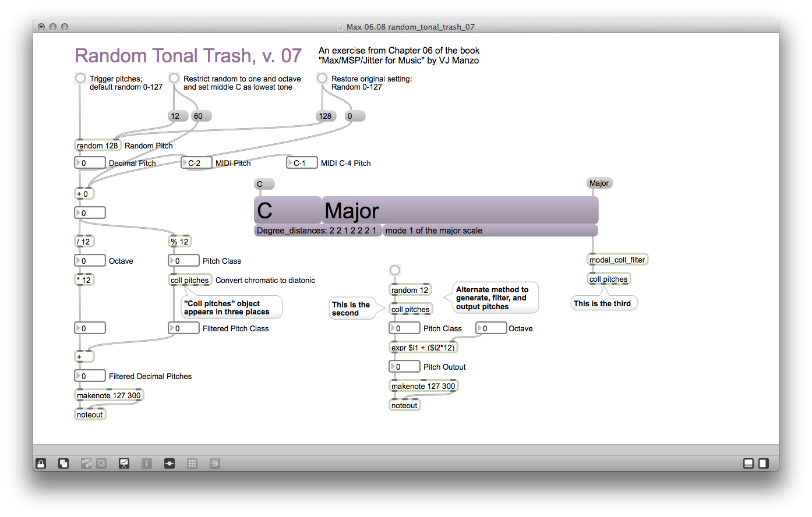Show the bottom panel via toolbar icon
812x517 pixels.
click(749, 463)
